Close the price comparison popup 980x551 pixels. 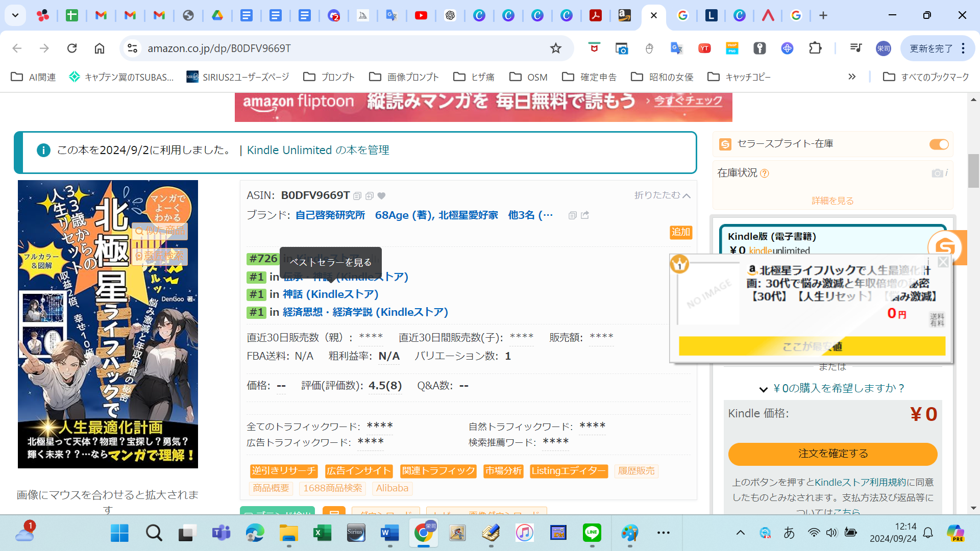click(x=943, y=262)
